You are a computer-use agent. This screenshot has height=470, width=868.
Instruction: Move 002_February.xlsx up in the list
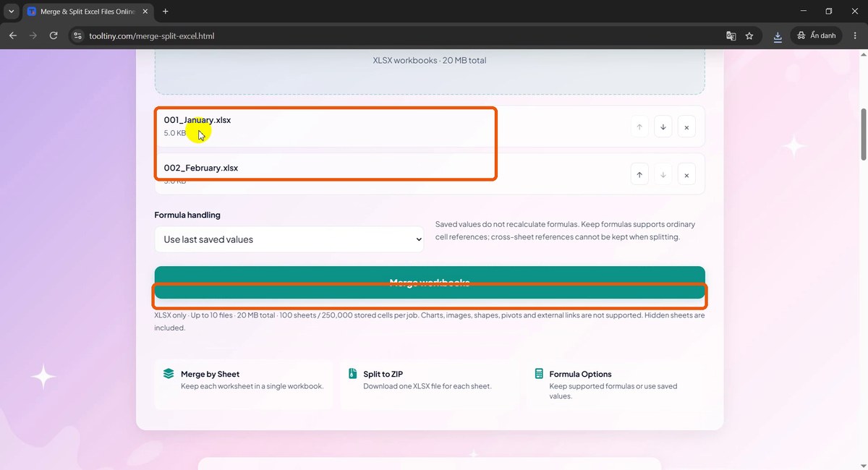639,174
